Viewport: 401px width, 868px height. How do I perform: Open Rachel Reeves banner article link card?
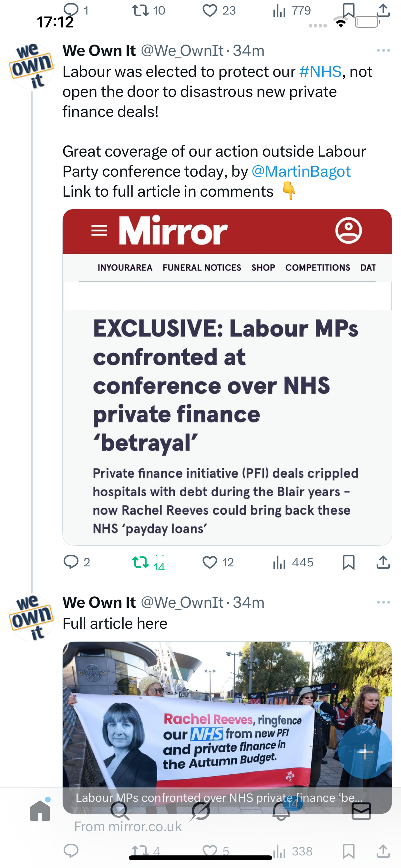(x=227, y=724)
